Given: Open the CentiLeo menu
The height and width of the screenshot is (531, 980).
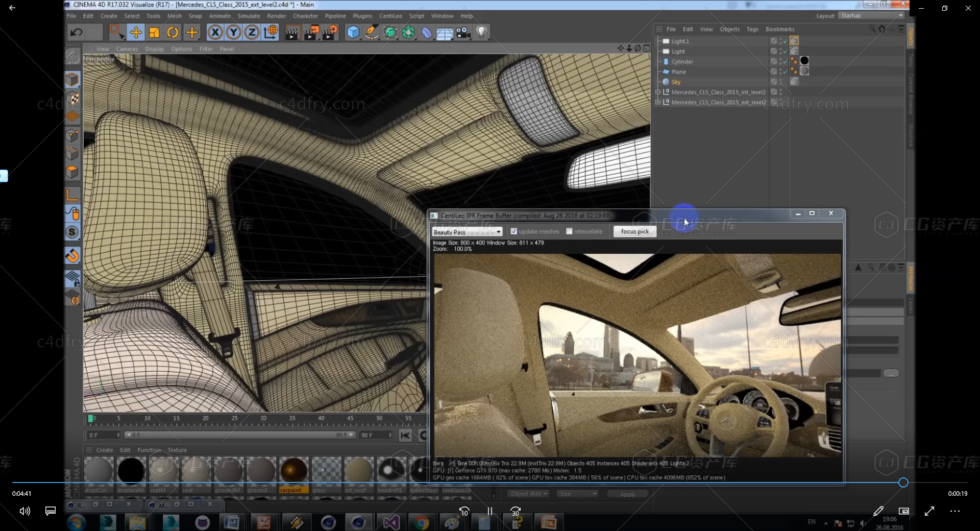Looking at the screenshot, I should 390,16.
